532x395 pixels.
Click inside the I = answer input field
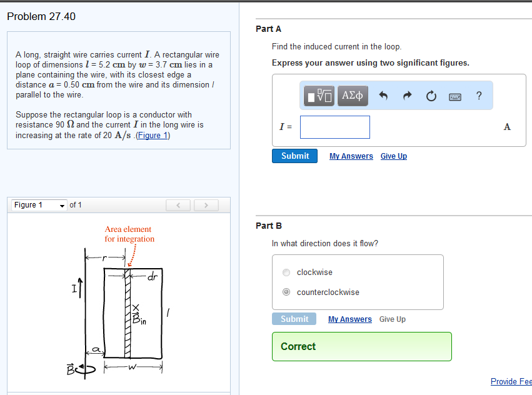[x=334, y=127]
